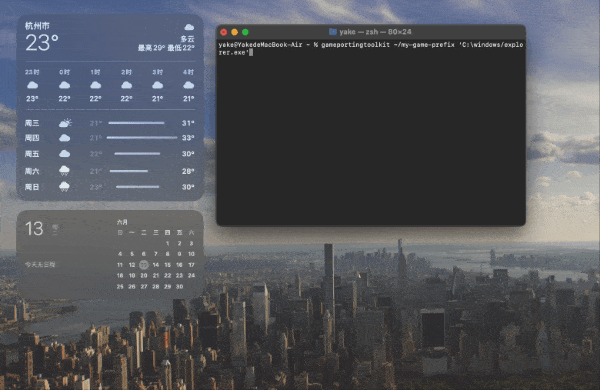The height and width of the screenshot is (390, 600).
Task: Click the rain cloud icon for 周六
Action: tap(64, 171)
